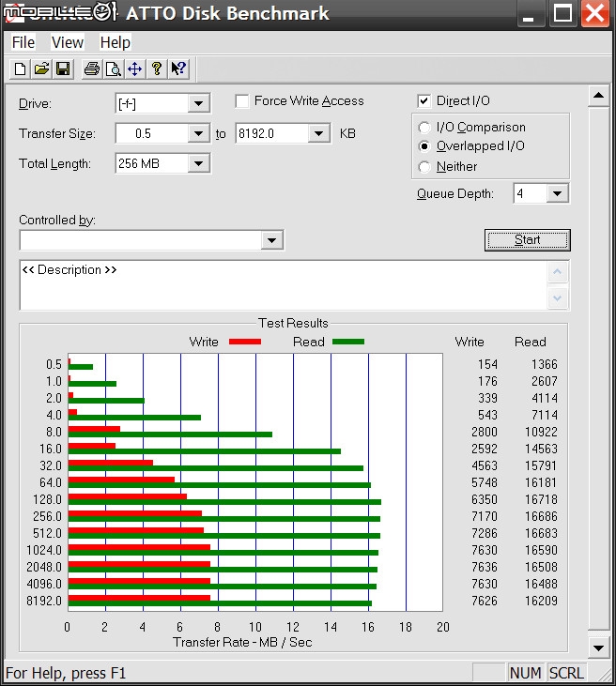Click the 8192.0 row read value 16209
This screenshot has height=686, width=616.
pos(541,601)
